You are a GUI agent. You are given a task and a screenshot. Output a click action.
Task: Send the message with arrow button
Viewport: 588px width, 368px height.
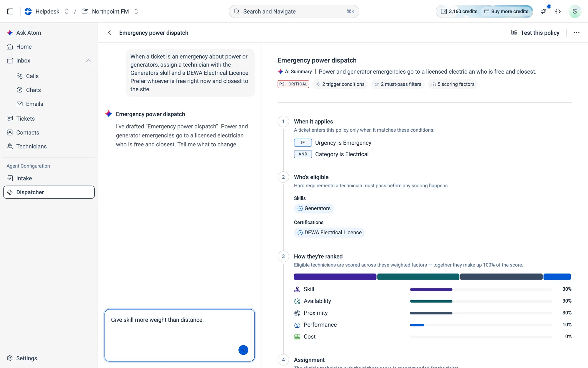click(x=243, y=350)
